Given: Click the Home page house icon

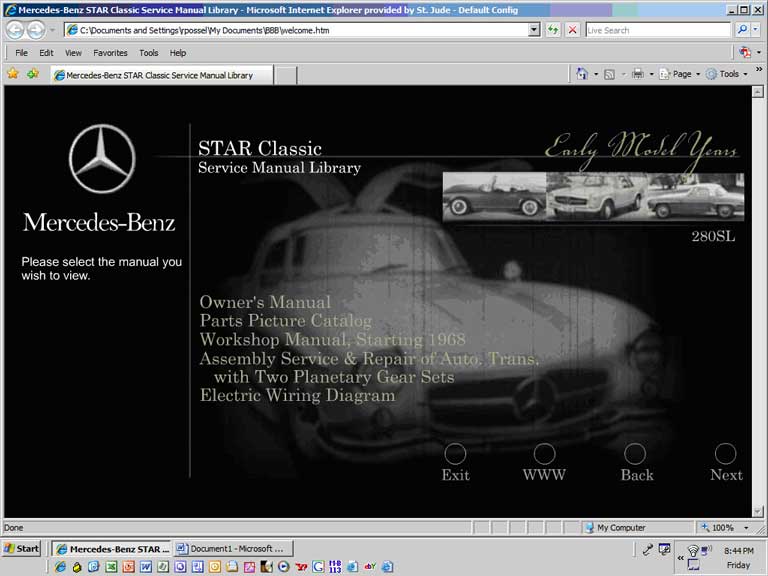Looking at the screenshot, I should point(582,74).
